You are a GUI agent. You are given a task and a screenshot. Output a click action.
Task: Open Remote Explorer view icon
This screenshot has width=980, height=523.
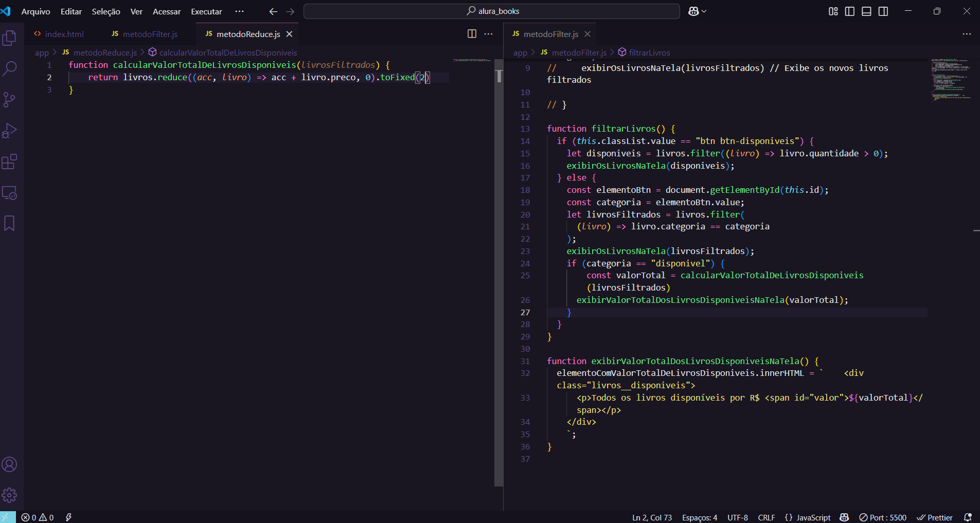(x=10, y=193)
